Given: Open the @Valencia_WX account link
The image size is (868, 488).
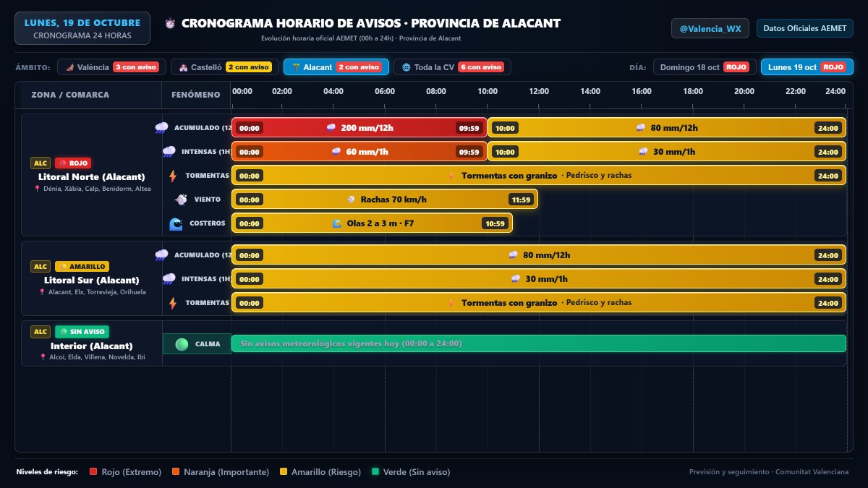Looking at the screenshot, I should pyautogui.click(x=710, y=28).
